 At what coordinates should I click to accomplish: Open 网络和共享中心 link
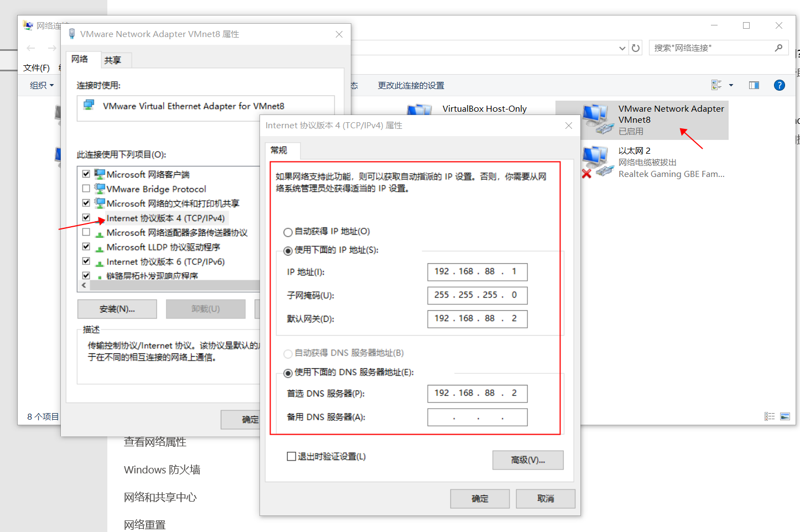coord(160,497)
